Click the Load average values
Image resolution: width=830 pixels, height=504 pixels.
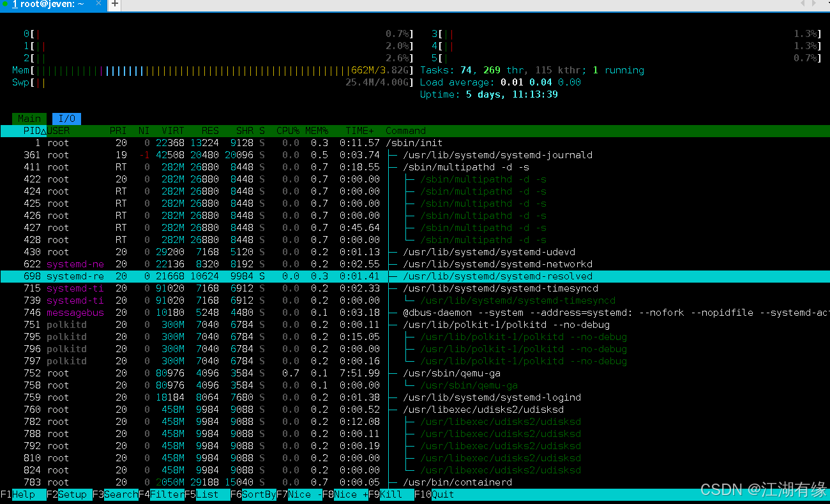click(541, 82)
